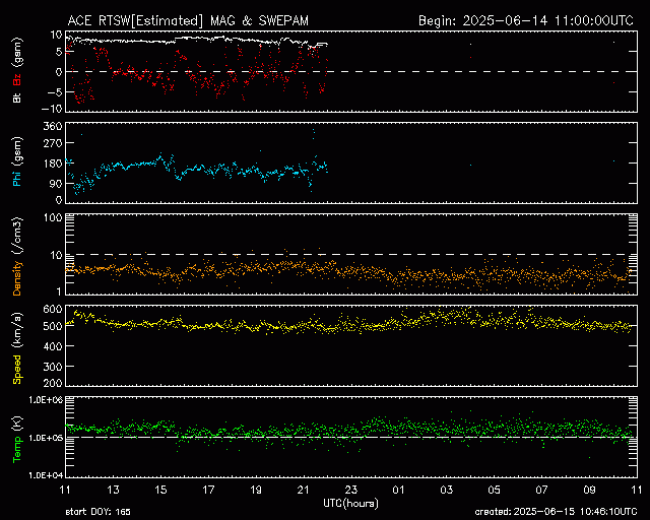Click the 'start DOY: 165' text
Viewport: 650px width, 520px height.
click(x=98, y=512)
